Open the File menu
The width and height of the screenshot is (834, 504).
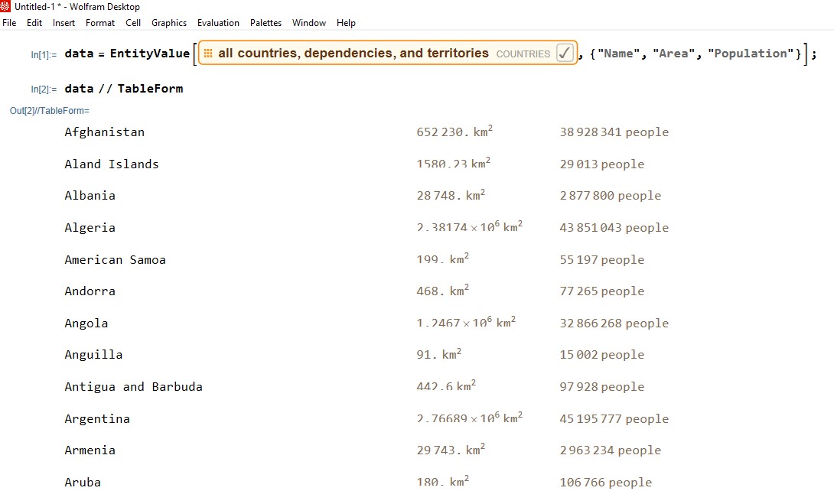pos(9,23)
